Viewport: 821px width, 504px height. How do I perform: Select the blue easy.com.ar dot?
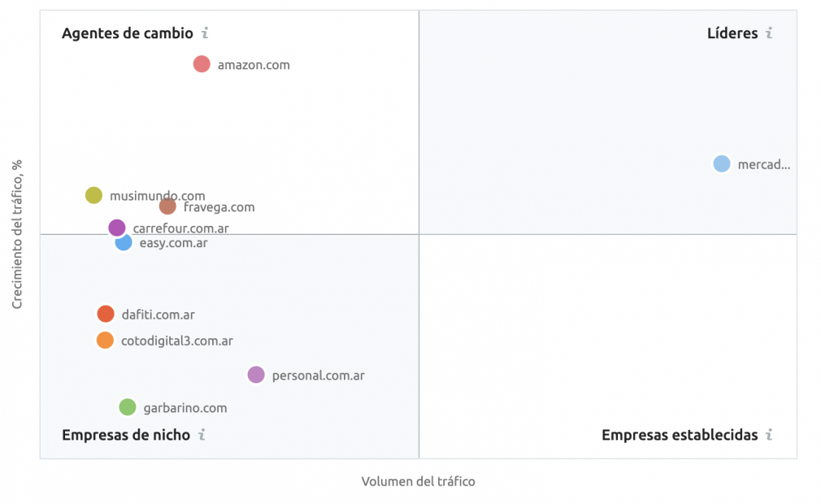[x=124, y=242]
